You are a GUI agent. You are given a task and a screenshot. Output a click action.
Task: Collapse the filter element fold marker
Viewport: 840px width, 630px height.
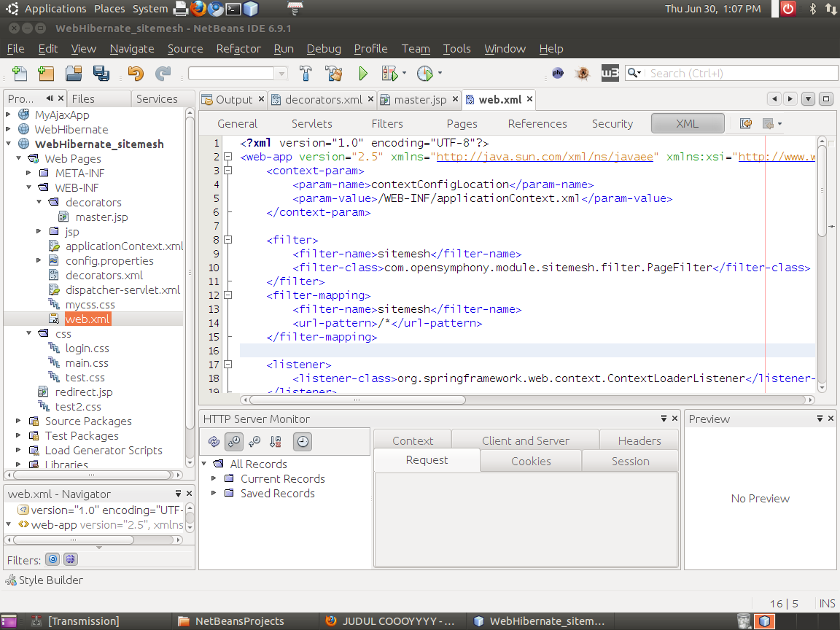tap(227, 239)
